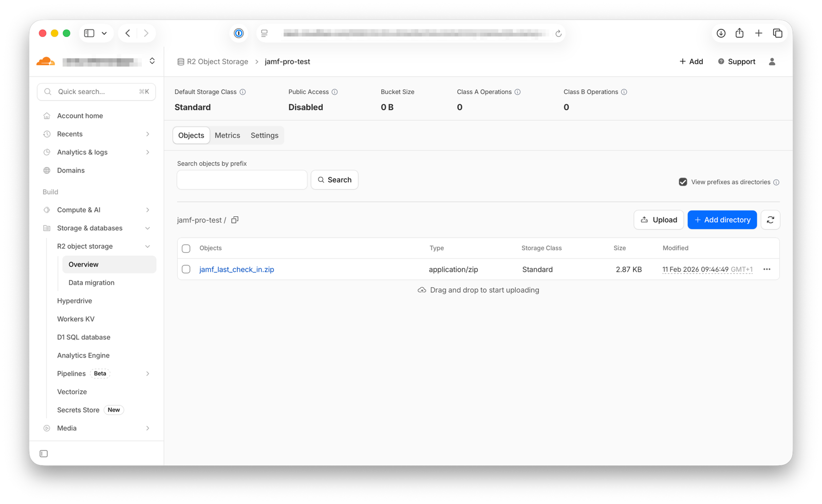Collapse sidebar using the bottom panel icon
The image size is (822, 504).
point(44,454)
